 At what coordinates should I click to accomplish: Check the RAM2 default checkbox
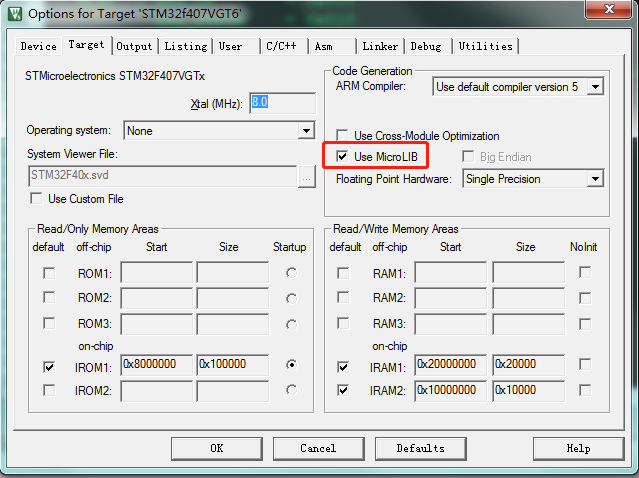343,297
